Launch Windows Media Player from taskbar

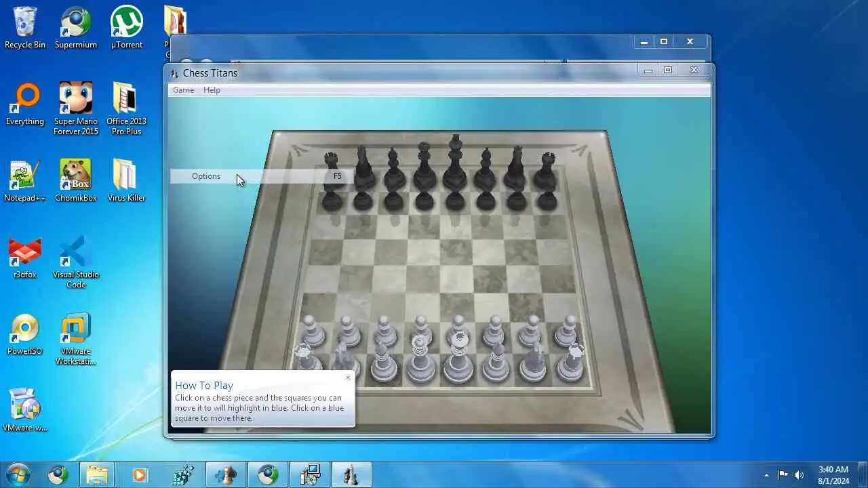(x=139, y=475)
